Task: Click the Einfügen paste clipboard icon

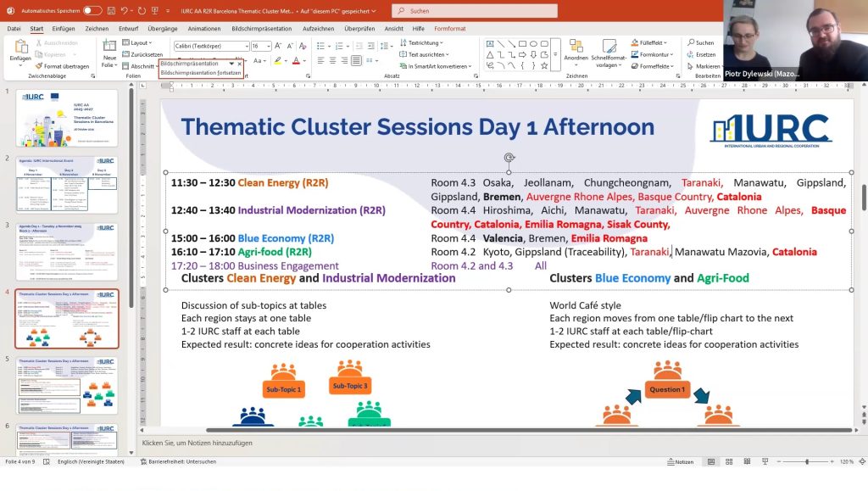Action: 20,47
